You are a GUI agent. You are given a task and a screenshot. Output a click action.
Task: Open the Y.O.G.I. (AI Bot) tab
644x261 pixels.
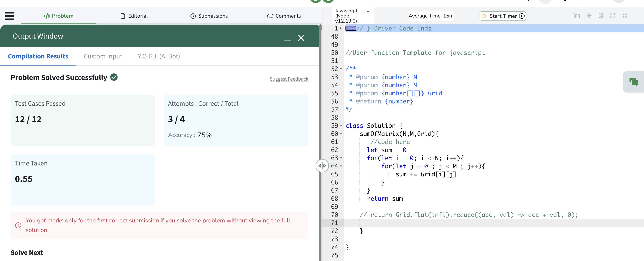tap(158, 56)
